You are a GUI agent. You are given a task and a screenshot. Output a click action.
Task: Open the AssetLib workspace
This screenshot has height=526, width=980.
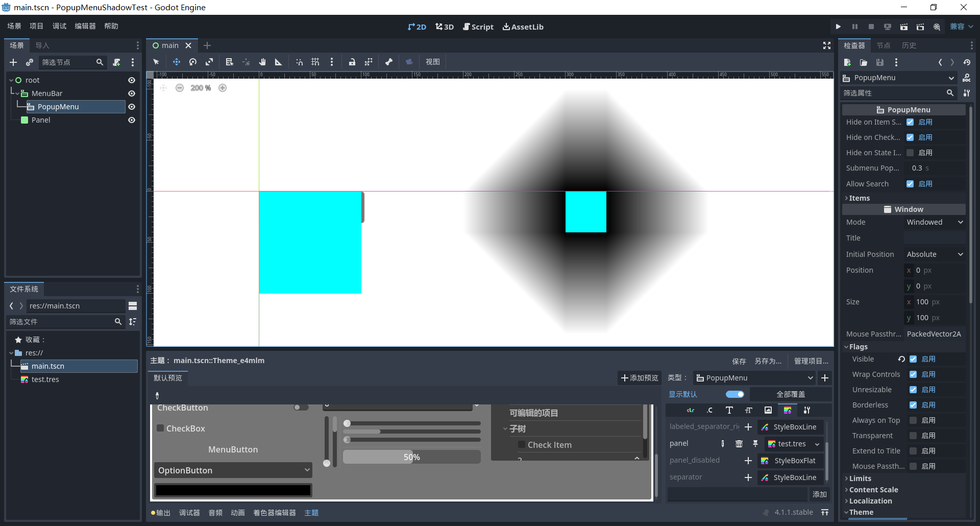click(x=523, y=27)
